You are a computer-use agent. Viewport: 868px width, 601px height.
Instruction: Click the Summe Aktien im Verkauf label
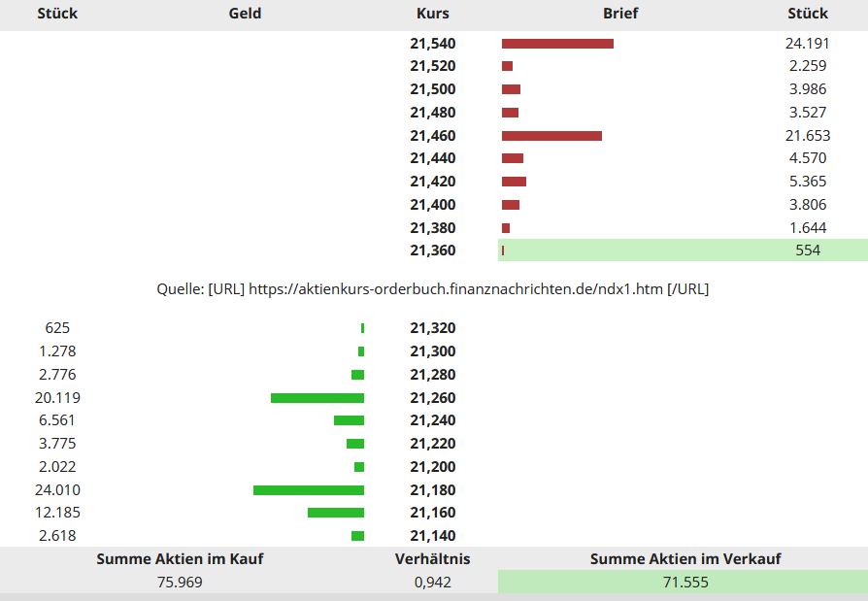click(x=685, y=558)
